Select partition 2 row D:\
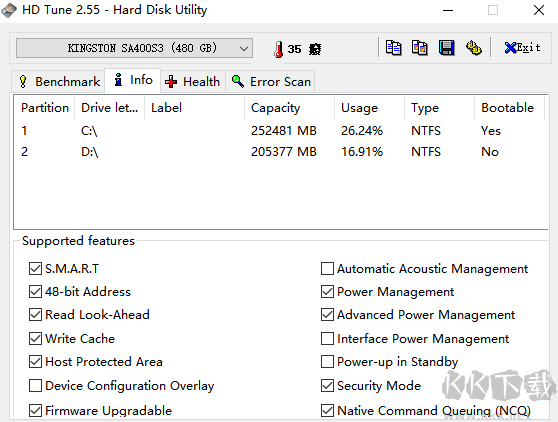 (280, 152)
